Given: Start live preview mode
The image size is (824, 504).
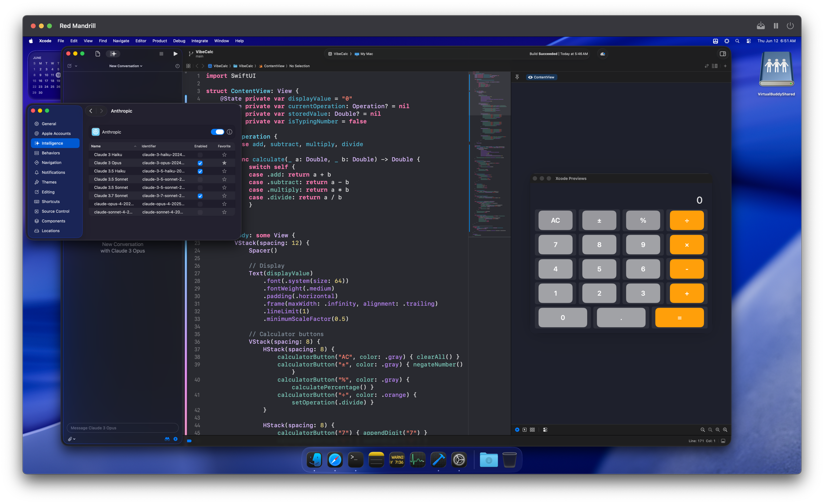Looking at the screenshot, I should point(517,430).
